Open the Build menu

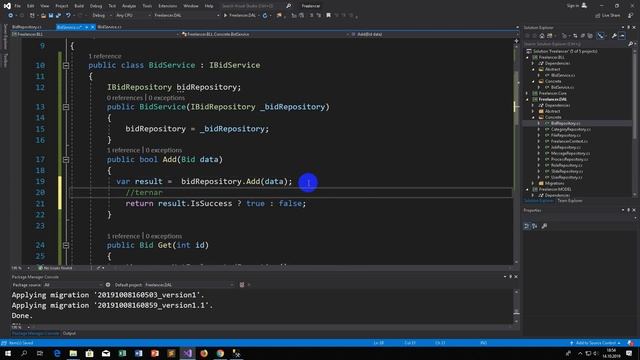point(79,6)
